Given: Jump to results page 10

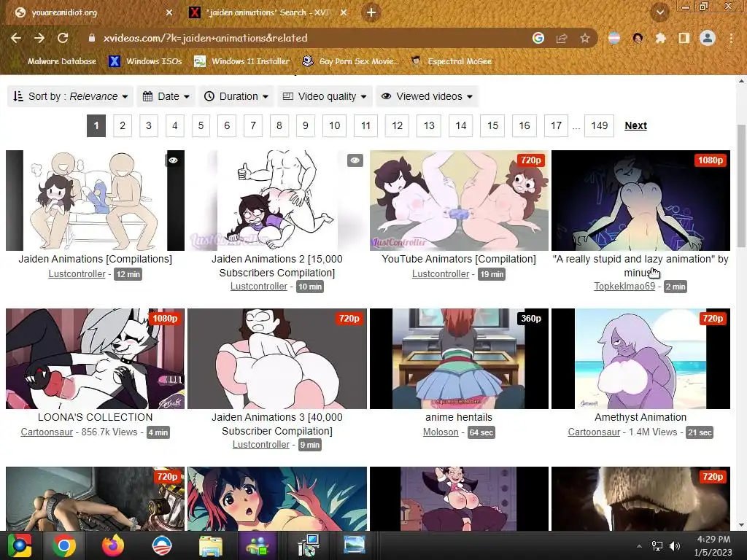Looking at the screenshot, I should point(334,125).
